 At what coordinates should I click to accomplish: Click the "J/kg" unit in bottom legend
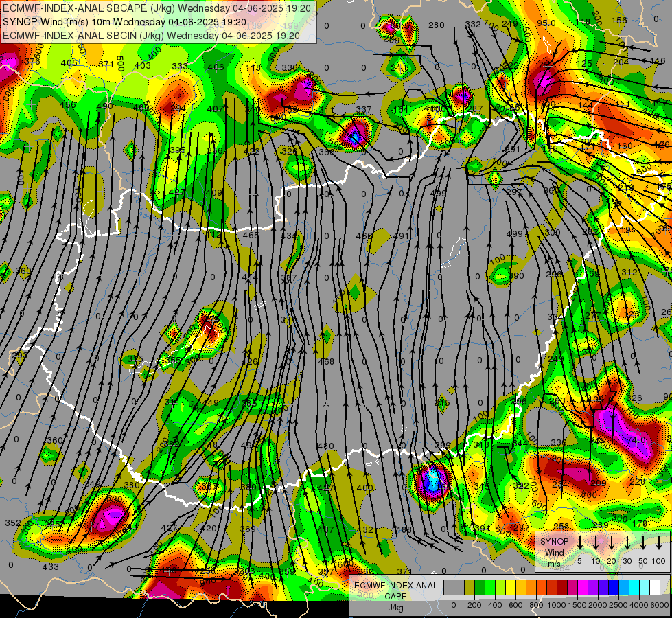pyautogui.click(x=395, y=608)
